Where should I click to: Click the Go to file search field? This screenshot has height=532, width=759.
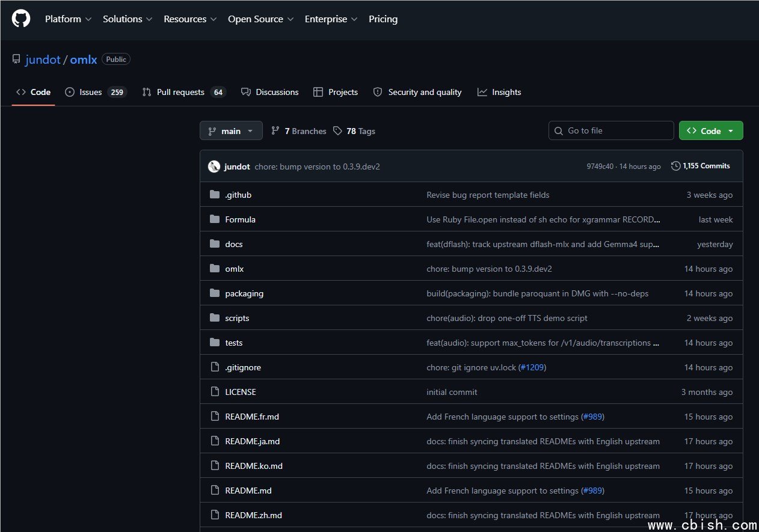coord(611,130)
